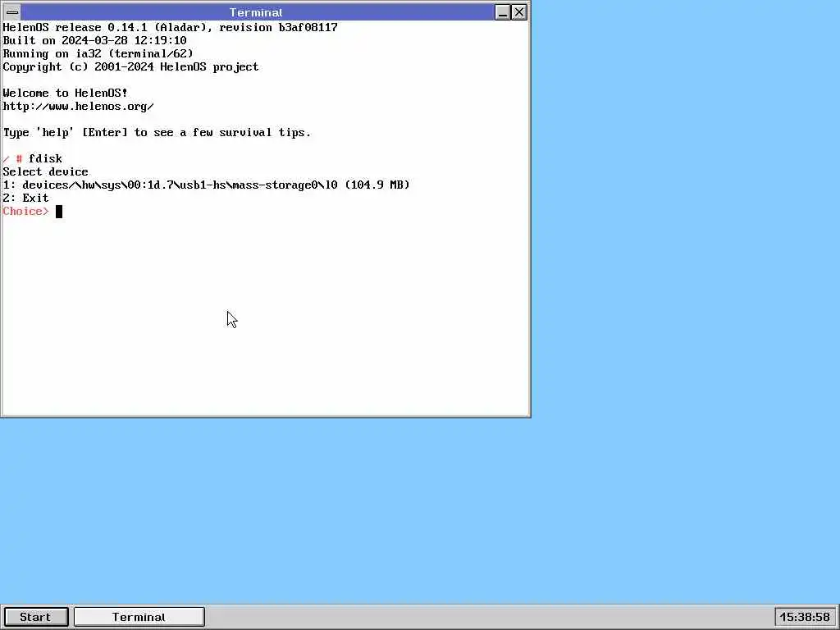Image resolution: width=840 pixels, height=630 pixels.
Task: Click the 'fdisk' command text
Action: coord(46,158)
